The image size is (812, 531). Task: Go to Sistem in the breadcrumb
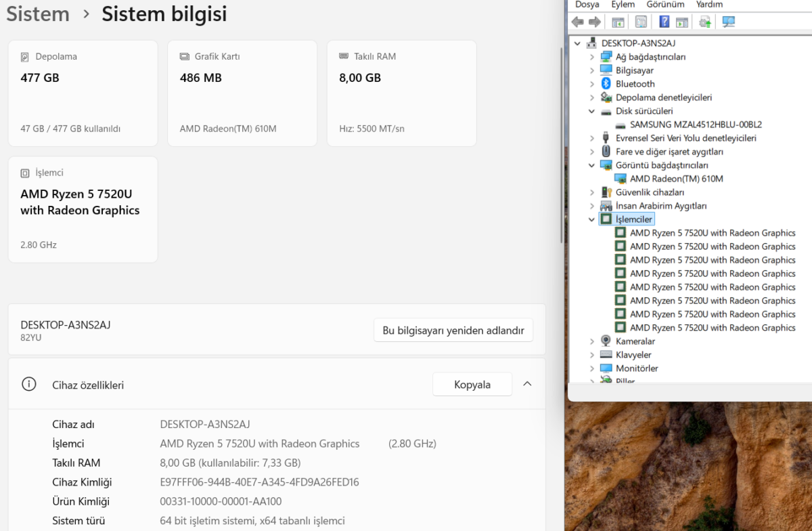(x=38, y=14)
